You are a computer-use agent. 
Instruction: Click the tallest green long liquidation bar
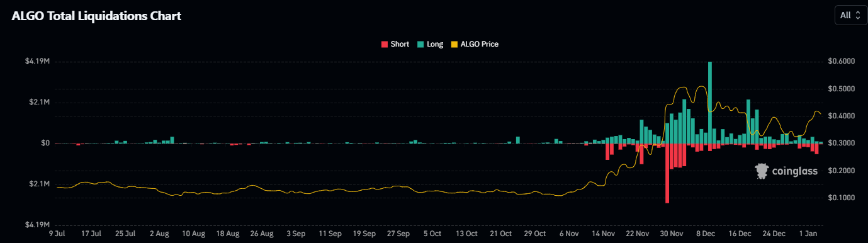coord(710,103)
